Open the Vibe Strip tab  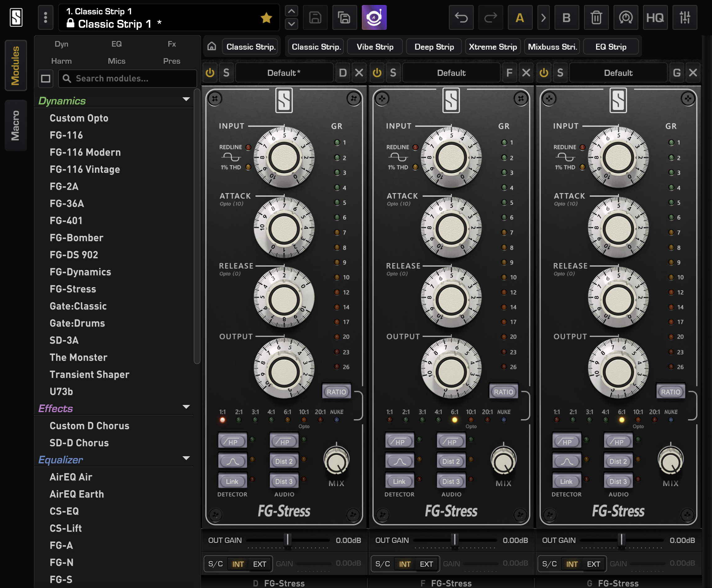[x=375, y=47]
